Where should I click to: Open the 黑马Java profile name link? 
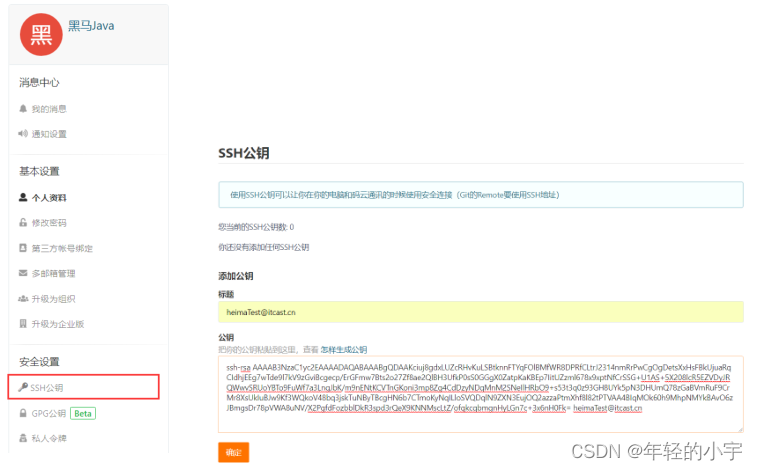[x=91, y=26]
